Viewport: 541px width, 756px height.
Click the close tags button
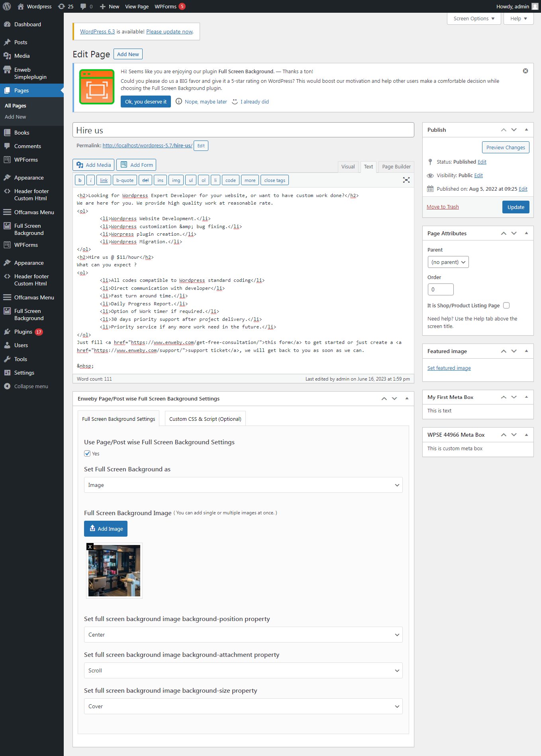click(274, 180)
